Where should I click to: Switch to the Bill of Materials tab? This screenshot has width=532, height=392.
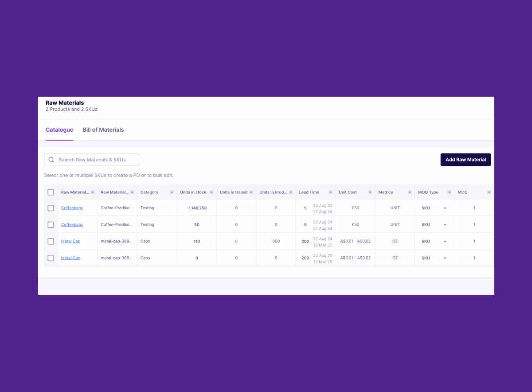point(103,130)
